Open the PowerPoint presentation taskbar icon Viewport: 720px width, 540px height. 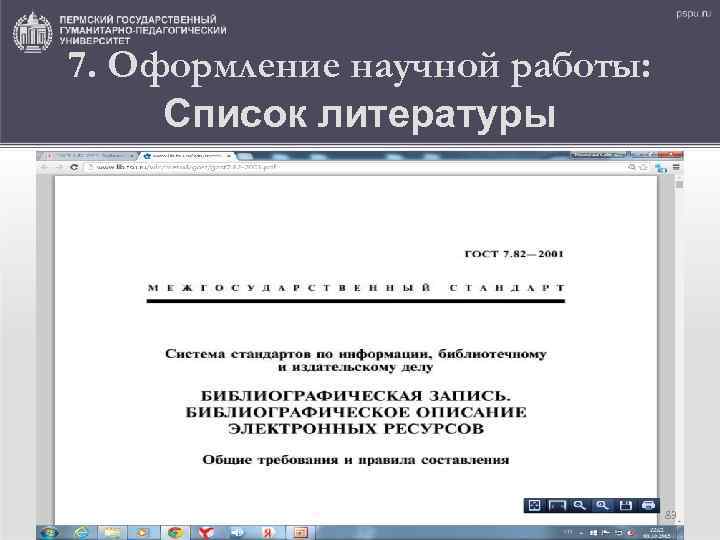pos(300,533)
